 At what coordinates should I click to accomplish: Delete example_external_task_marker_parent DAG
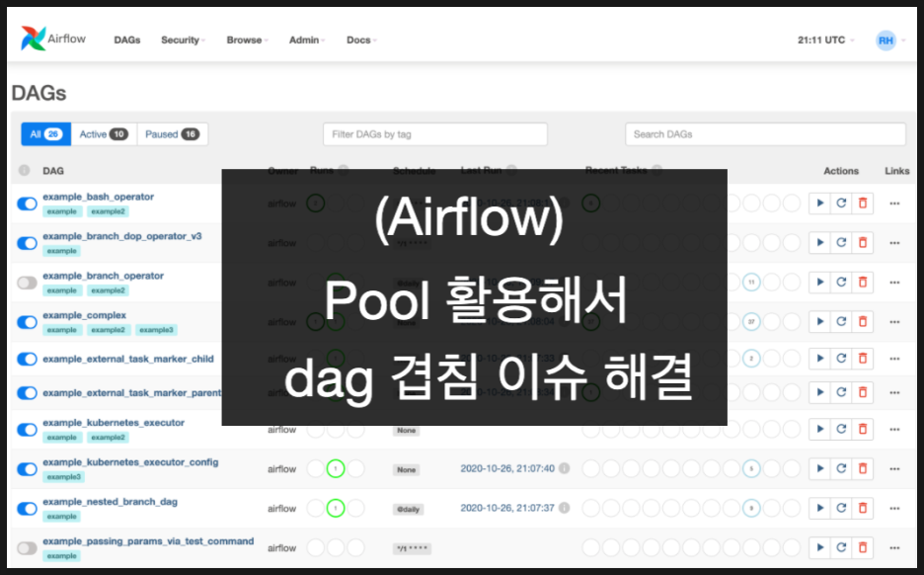tap(863, 393)
